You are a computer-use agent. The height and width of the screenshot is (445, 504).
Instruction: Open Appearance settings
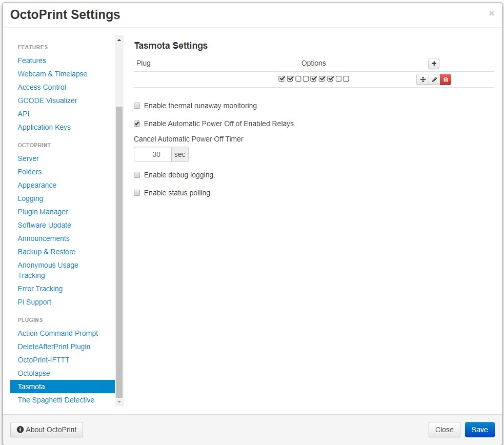coord(37,186)
